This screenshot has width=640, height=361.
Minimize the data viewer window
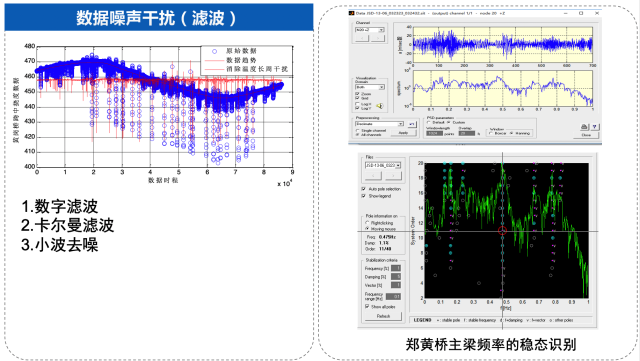coord(567,13)
